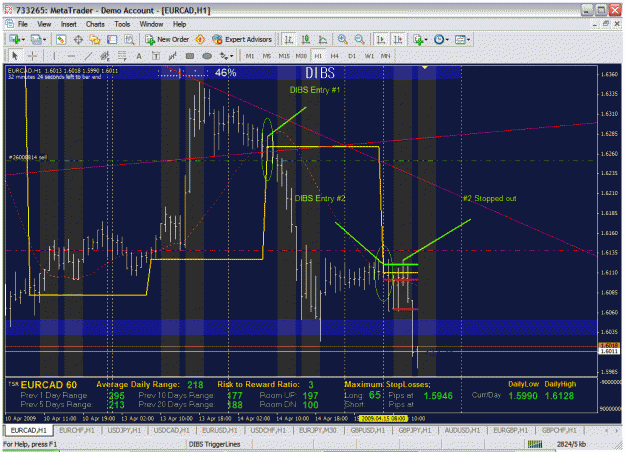This screenshot has height=452, width=625.
Task: Select the Equidistant Channel tool
Action: click(105, 56)
